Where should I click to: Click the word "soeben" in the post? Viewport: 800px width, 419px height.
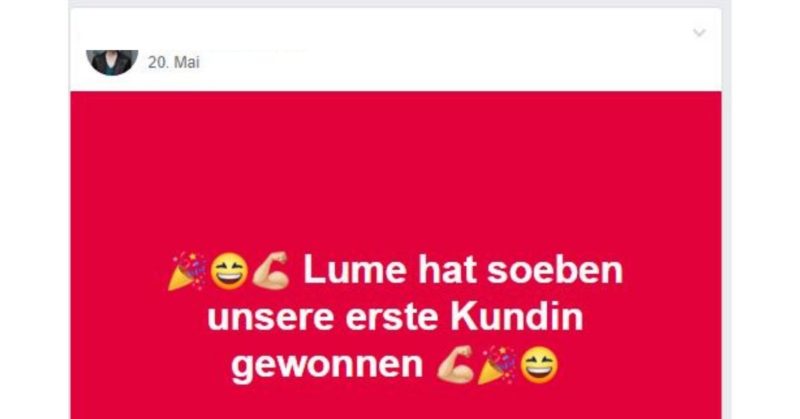coord(555,270)
